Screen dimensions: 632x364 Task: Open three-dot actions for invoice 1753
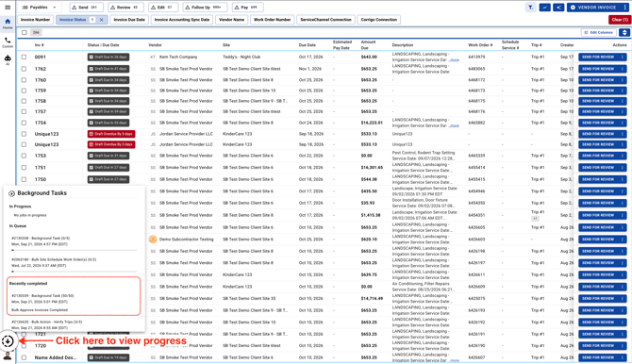[623, 156]
